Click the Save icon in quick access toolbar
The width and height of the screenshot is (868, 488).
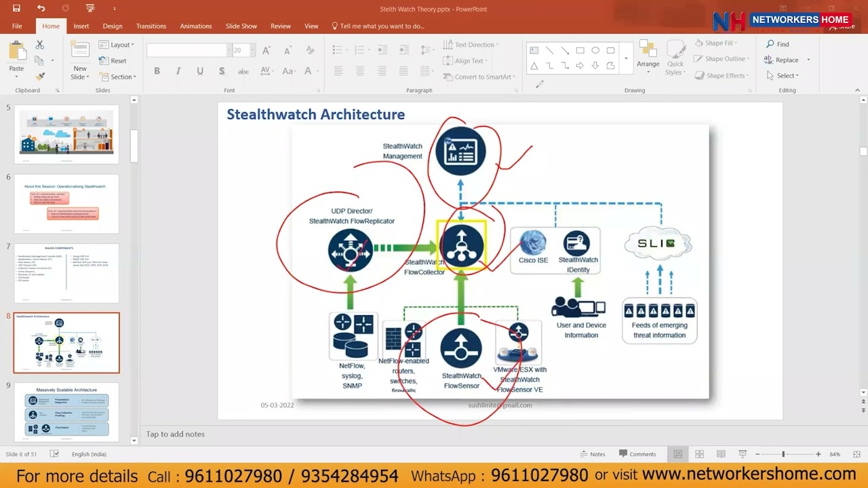coord(16,8)
